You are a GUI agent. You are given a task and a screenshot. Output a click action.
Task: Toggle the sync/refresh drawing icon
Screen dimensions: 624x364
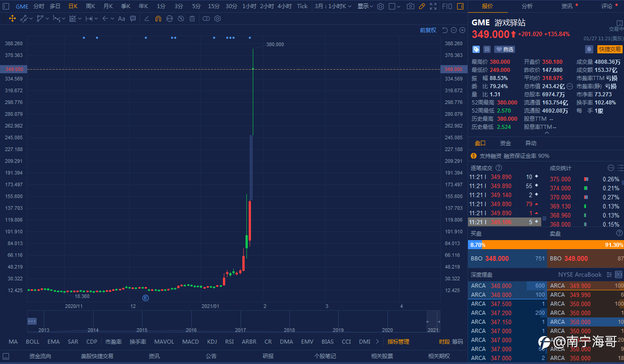(169, 19)
